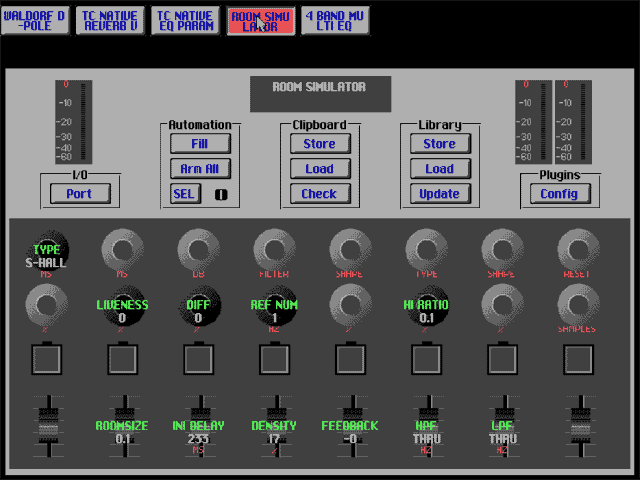Click Load in the Library group
Image resolution: width=640 pixels, height=480 pixels.
click(x=440, y=169)
